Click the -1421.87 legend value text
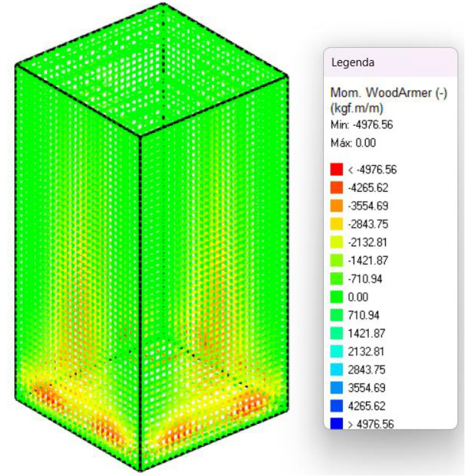Screen dimensions: 465x476 [368, 261]
